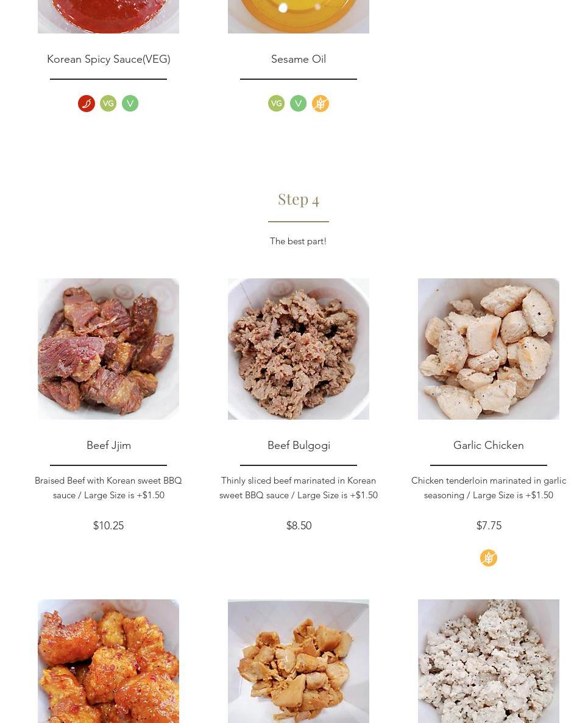Screen dimensions: 588x723
Task: Click the VG icon under Sesame Oil
Action: pos(276,104)
